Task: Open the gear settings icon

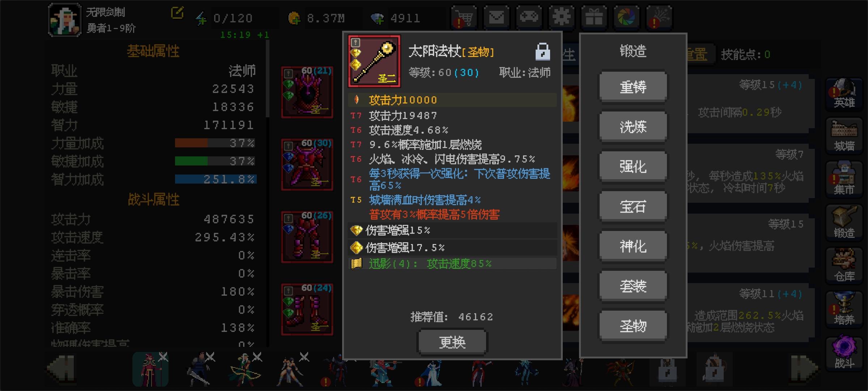Action: (x=561, y=17)
